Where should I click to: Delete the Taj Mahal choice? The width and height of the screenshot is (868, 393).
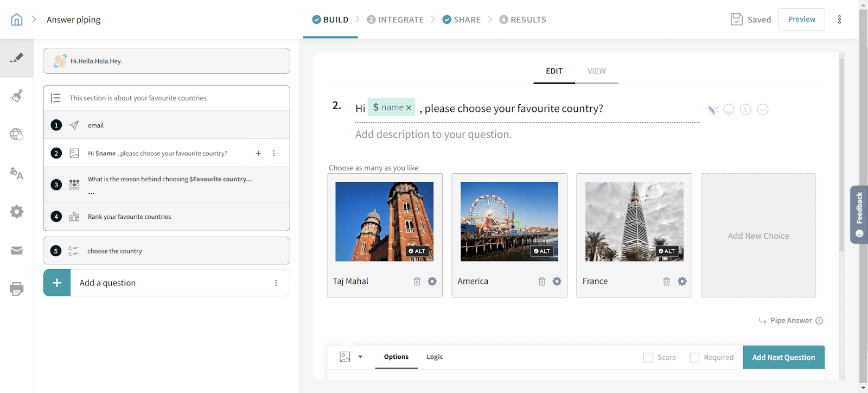[x=417, y=281]
